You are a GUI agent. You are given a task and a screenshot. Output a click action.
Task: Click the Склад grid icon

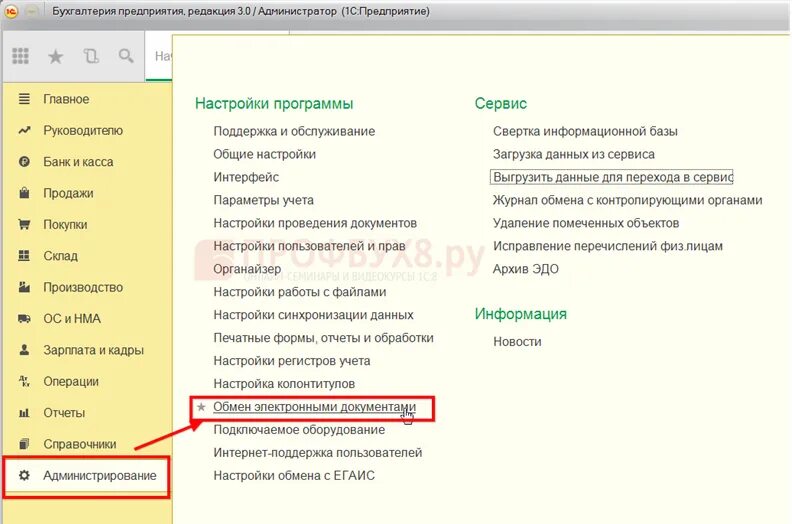click(x=24, y=256)
